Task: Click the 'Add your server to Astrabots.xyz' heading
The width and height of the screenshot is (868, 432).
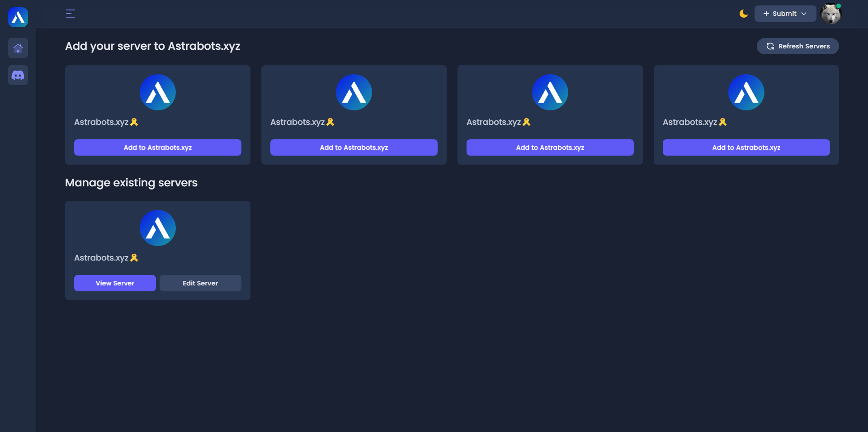Action: tap(153, 46)
